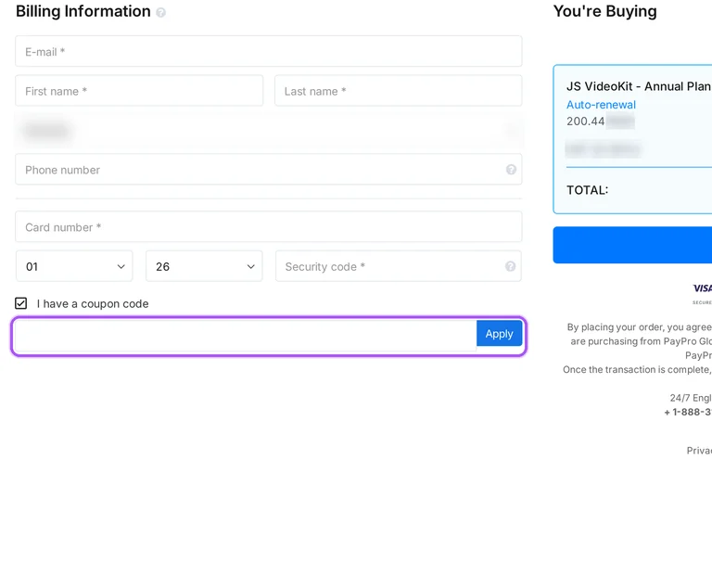Viewport: 712px width, 588px height.
Task: Click the Card number field
Action: (x=268, y=226)
